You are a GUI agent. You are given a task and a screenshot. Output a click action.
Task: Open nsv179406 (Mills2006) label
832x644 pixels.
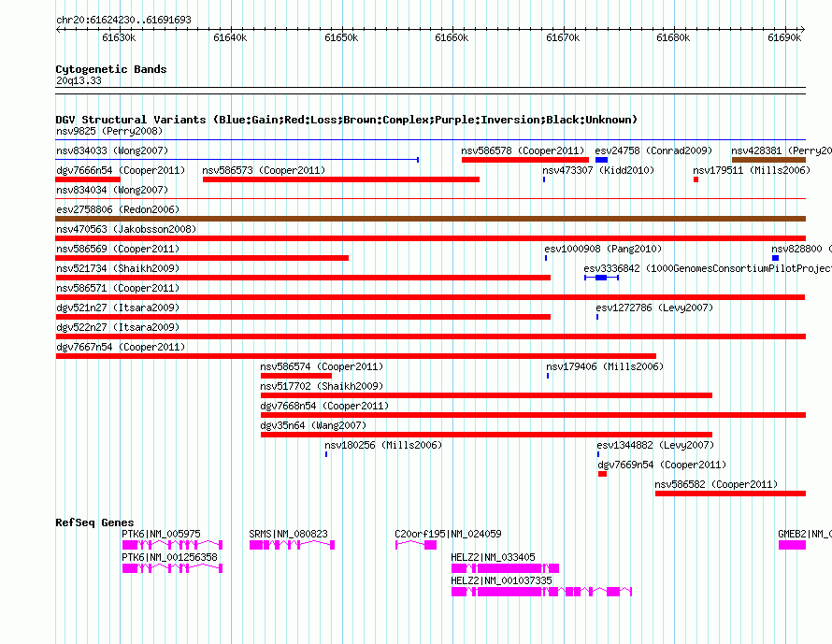pyautogui.click(x=605, y=366)
